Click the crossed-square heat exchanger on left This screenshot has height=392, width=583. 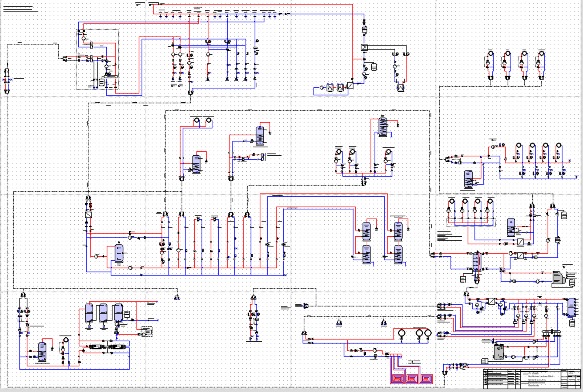[x=88, y=215]
